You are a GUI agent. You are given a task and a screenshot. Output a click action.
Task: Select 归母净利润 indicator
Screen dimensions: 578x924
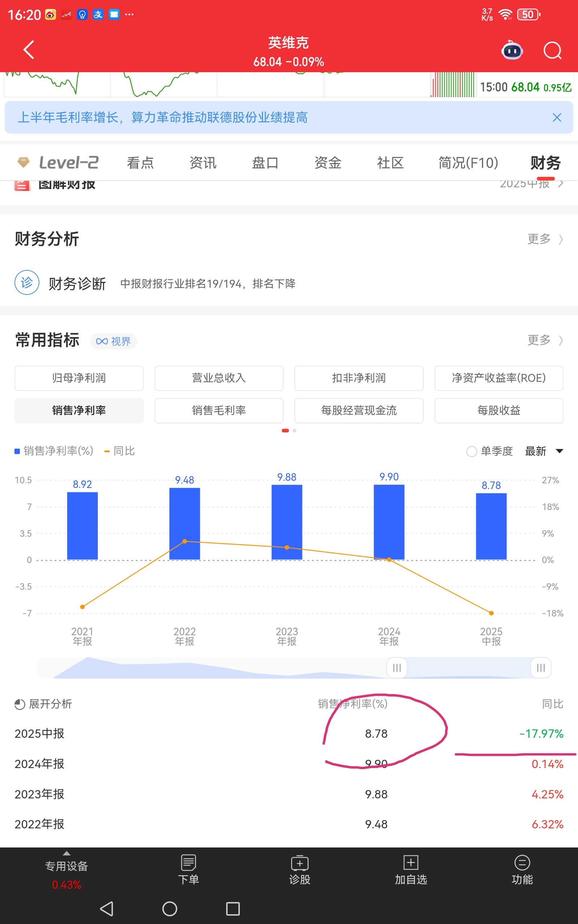coord(79,378)
